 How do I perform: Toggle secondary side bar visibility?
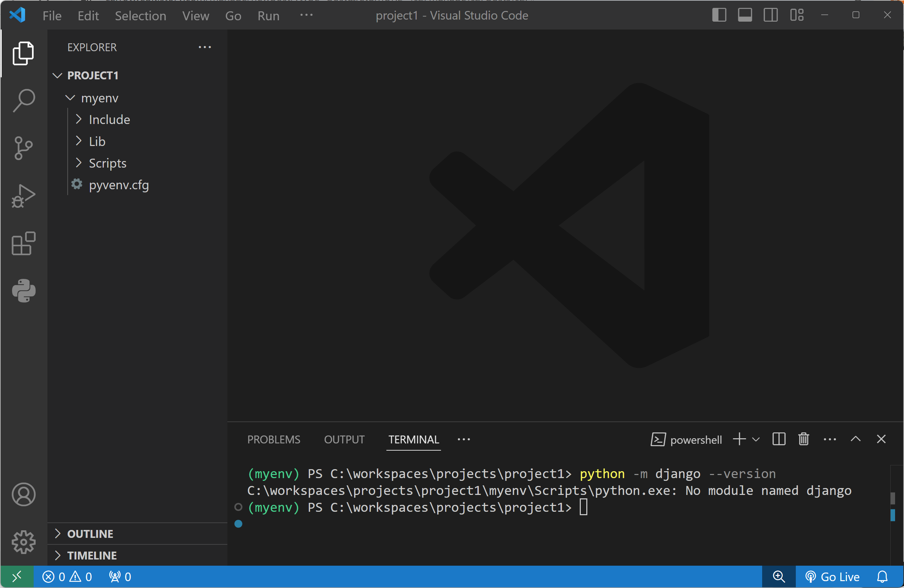(771, 15)
